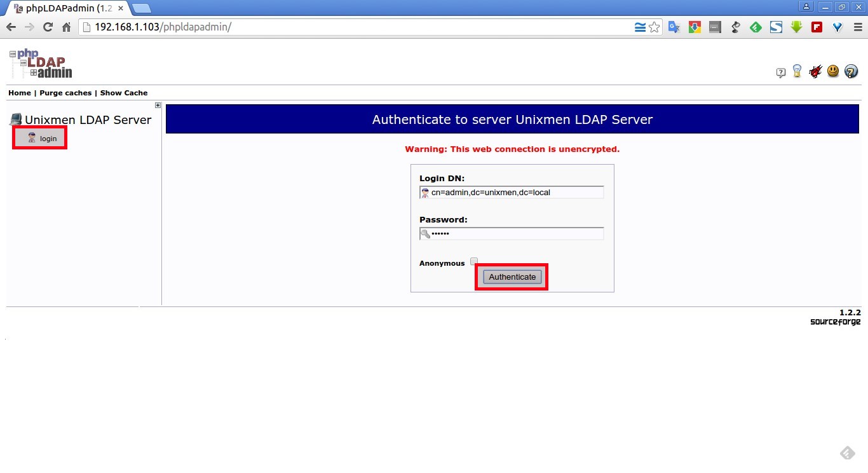Click the Google Translate extension icon

[x=674, y=27]
